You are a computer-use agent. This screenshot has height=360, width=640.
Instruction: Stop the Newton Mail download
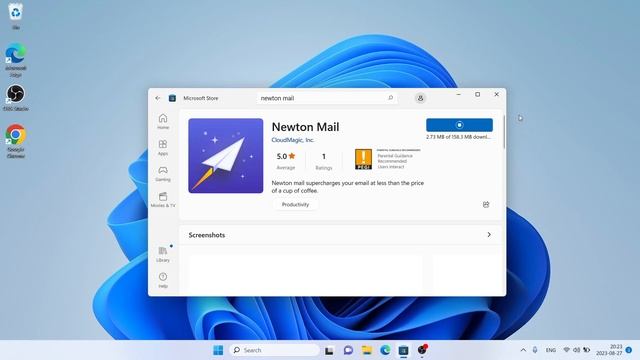pyautogui.click(x=459, y=125)
